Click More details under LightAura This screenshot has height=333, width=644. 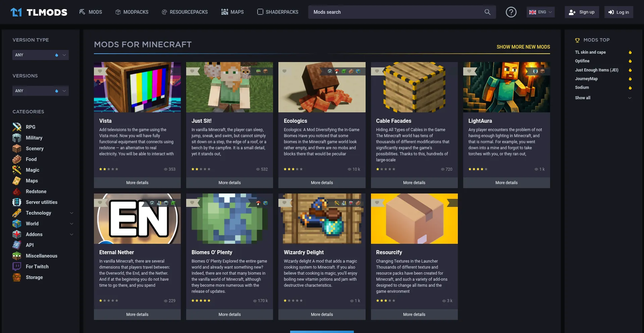tap(506, 183)
